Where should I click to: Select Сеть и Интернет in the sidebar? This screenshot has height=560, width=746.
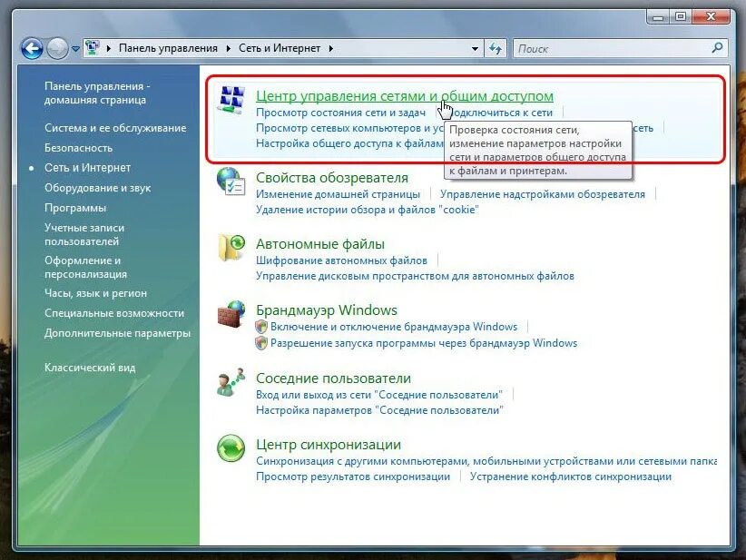click(x=87, y=168)
